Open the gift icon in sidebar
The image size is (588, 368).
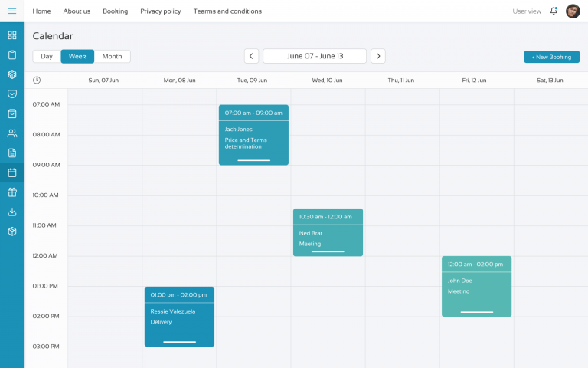coord(12,192)
